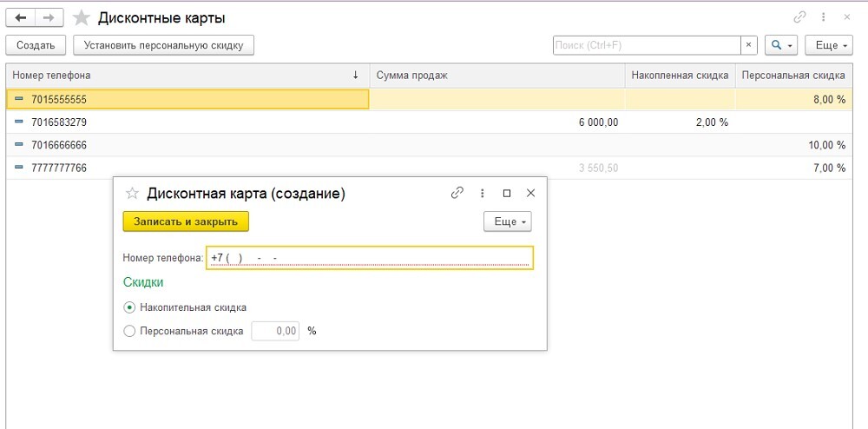Image resolution: width=868 pixels, height=429 pixels.
Task: Click the link icon in dialog title
Action: tap(457, 194)
